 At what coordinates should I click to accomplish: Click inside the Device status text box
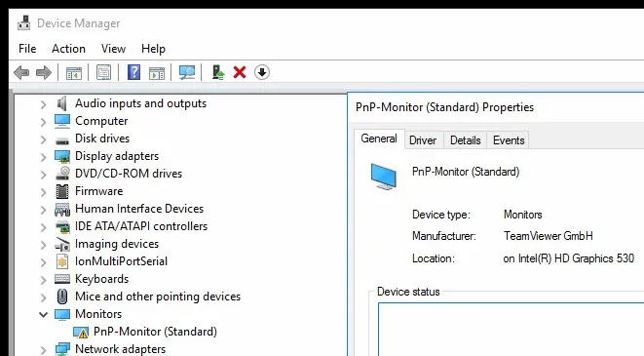click(x=511, y=329)
